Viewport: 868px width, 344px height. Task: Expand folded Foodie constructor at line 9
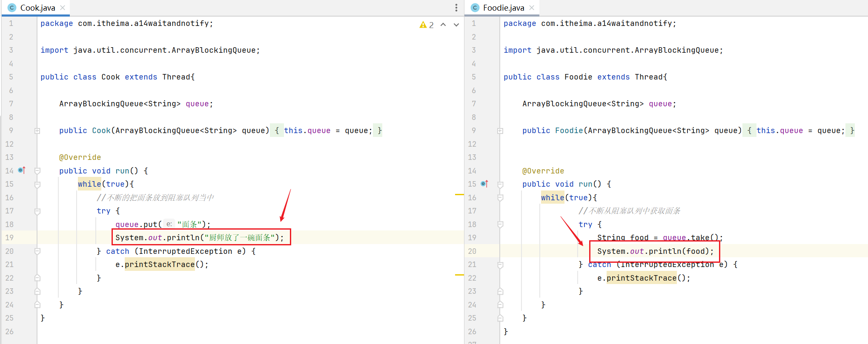pyautogui.click(x=501, y=131)
